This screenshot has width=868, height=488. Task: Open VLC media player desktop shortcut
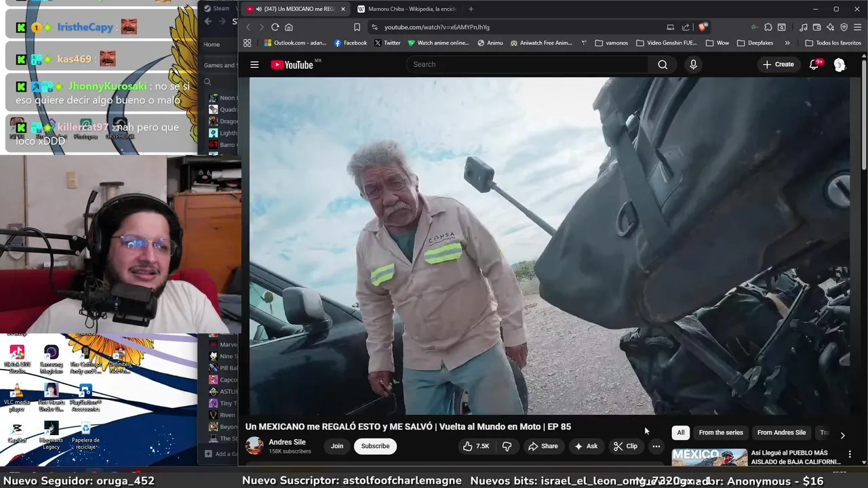click(17, 397)
